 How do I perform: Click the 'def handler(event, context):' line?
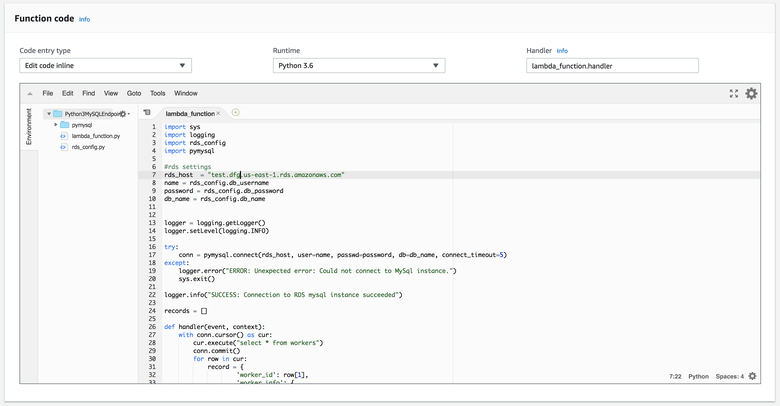click(x=214, y=327)
